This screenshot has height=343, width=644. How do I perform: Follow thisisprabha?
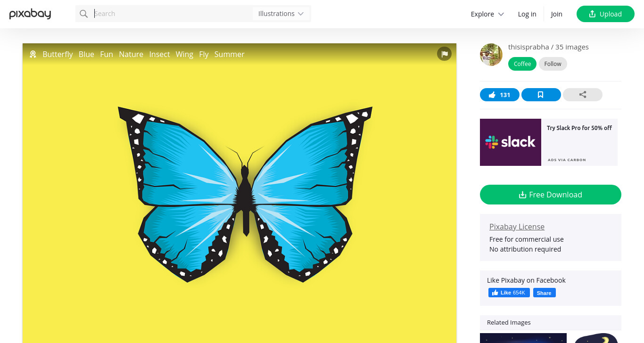553,64
